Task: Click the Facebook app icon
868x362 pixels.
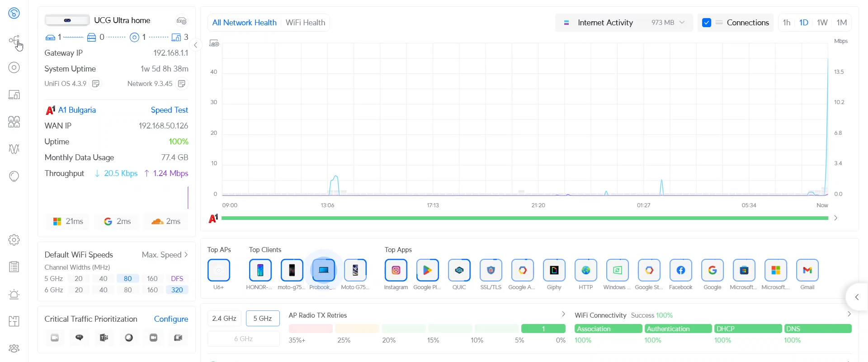Action: coord(680,270)
